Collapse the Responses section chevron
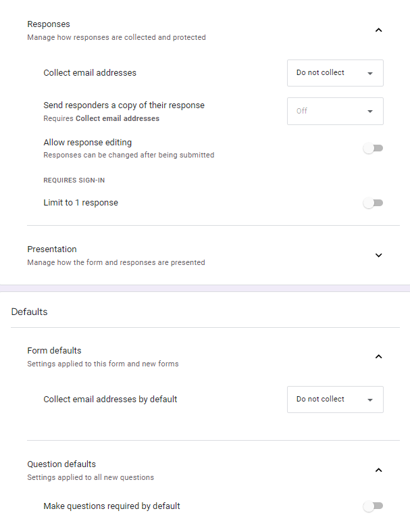 pos(378,30)
